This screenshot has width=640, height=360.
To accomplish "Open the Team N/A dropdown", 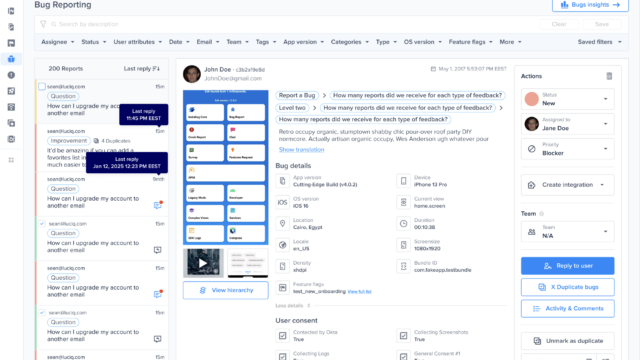I will (x=567, y=232).
